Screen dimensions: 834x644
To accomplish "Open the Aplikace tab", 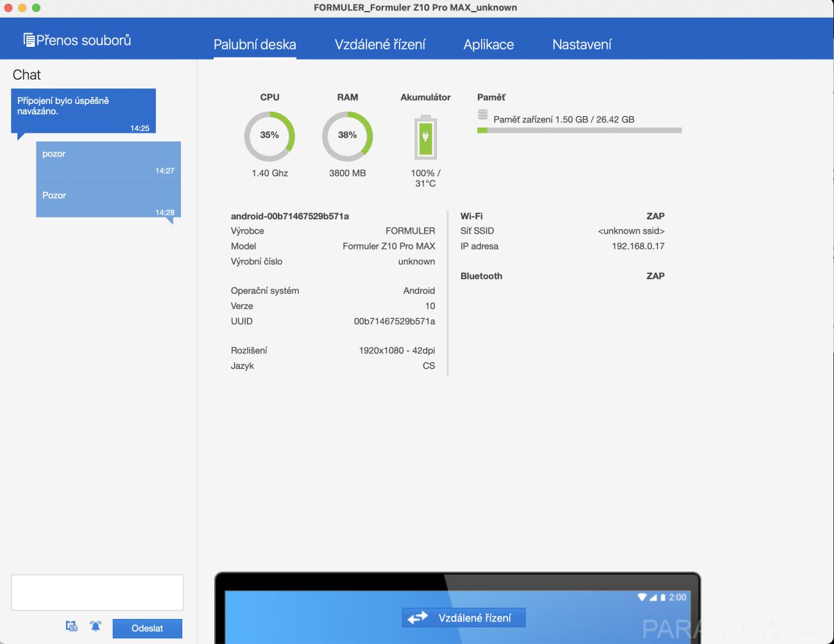I will (x=489, y=44).
